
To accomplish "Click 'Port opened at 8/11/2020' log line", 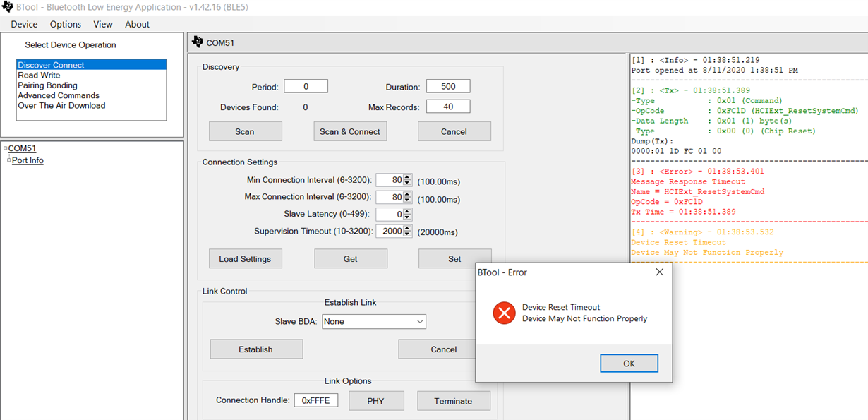I will (715, 70).
